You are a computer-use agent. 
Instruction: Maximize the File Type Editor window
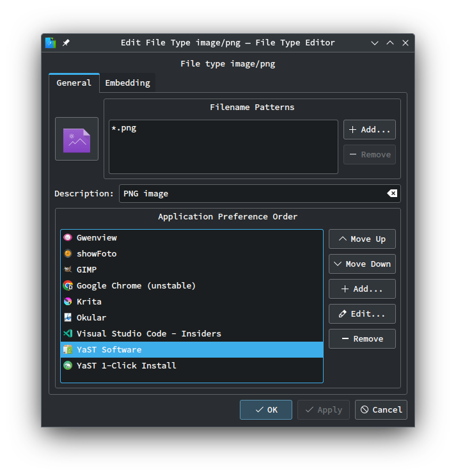click(x=390, y=43)
